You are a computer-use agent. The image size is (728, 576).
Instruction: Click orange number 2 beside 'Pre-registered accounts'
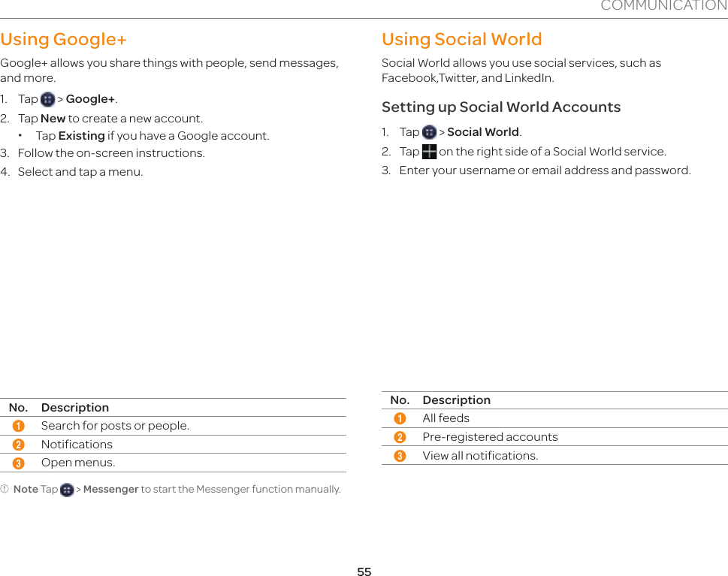(400, 437)
